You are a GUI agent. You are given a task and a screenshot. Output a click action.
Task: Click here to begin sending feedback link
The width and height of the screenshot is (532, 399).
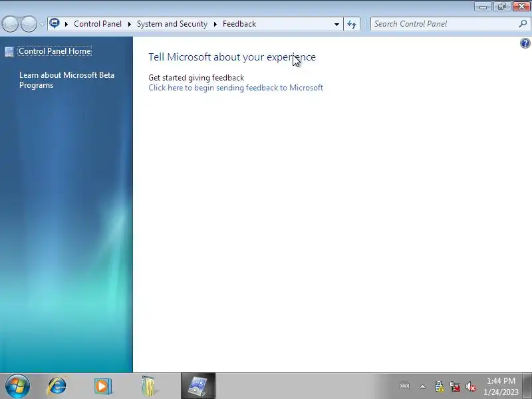[x=236, y=88]
